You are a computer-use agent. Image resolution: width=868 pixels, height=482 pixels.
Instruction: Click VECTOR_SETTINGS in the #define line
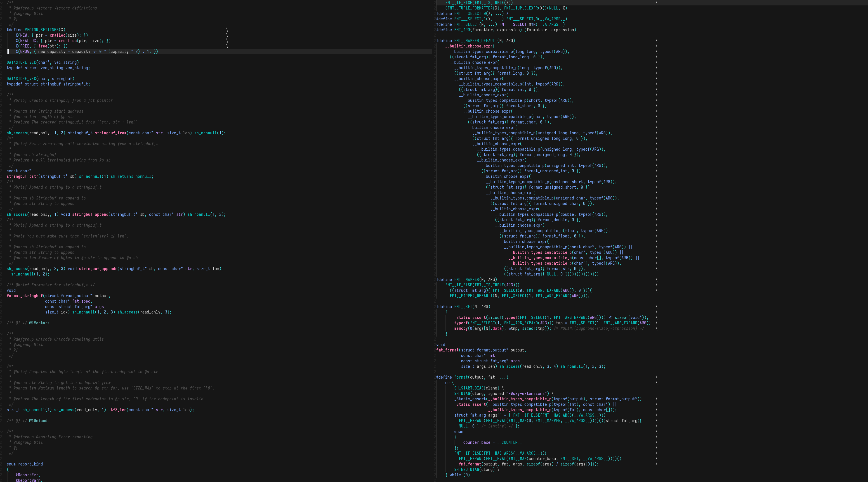point(41,30)
